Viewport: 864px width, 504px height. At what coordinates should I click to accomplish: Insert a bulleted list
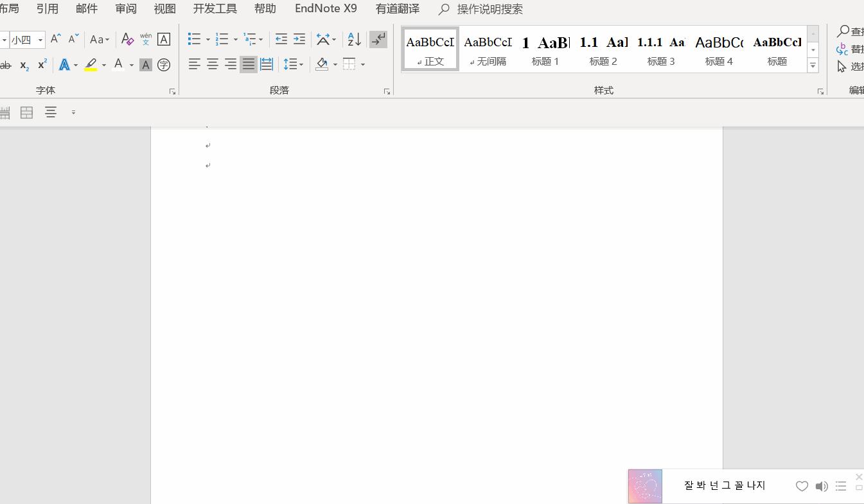pos(195,39)
